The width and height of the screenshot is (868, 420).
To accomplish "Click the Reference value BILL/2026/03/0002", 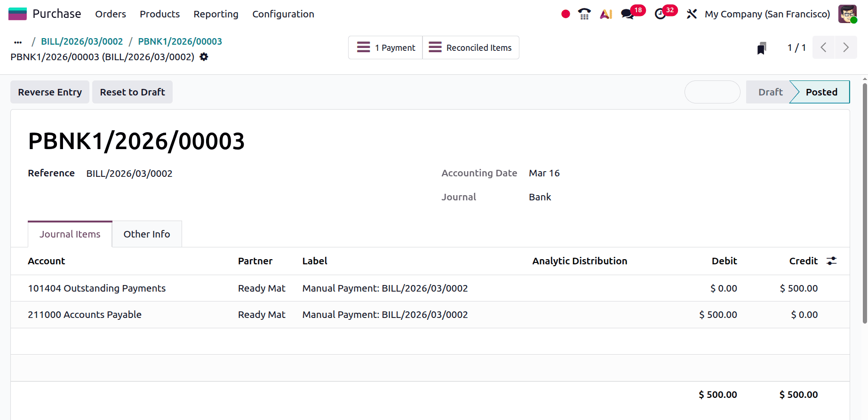I will point(129,174).
